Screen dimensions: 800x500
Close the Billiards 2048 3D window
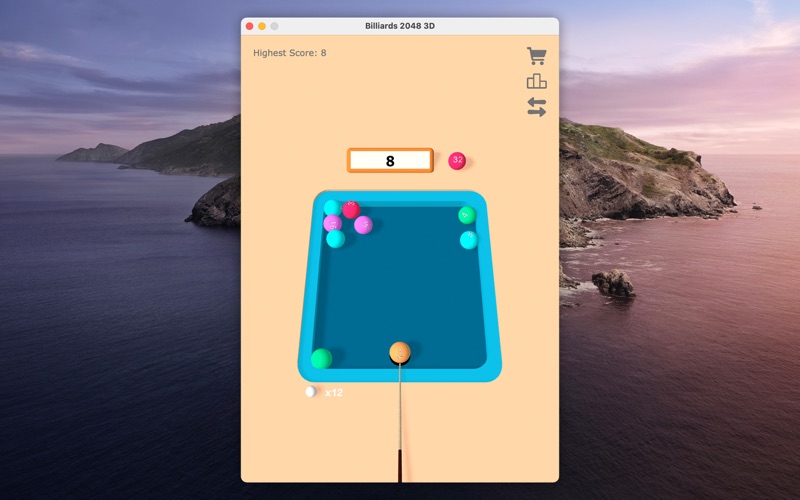coord(250,26)
